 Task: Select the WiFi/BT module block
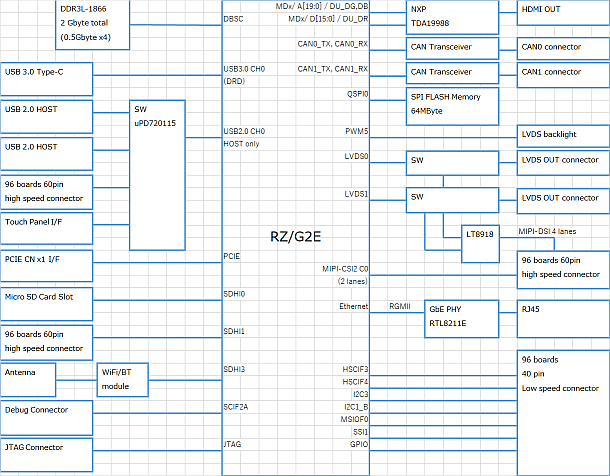[122, 379]
